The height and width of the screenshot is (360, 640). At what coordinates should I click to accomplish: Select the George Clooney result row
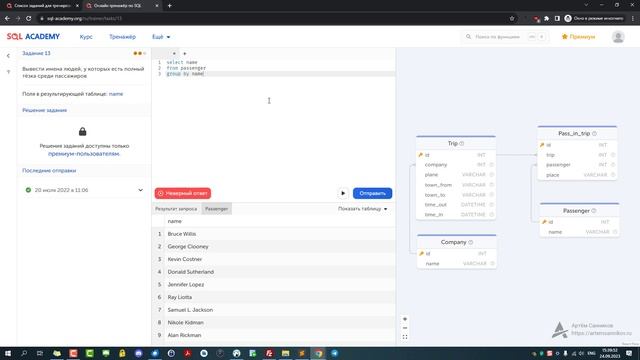click(x=273, y=247)
